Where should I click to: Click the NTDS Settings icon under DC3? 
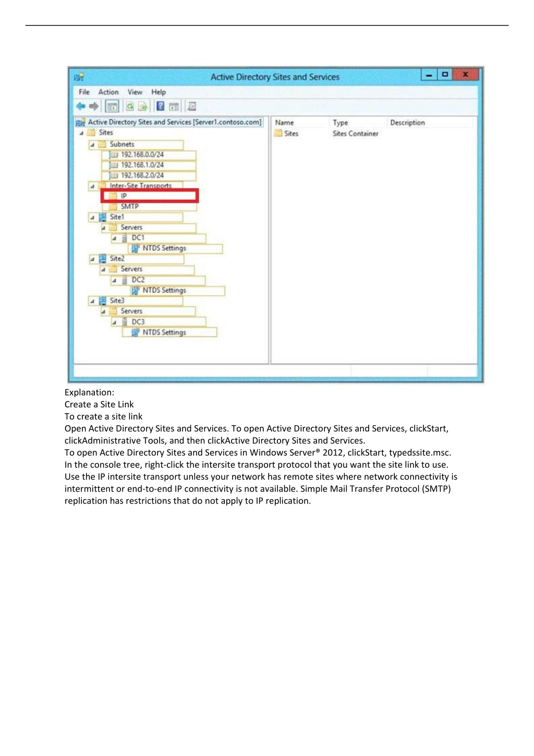(136, 332)
